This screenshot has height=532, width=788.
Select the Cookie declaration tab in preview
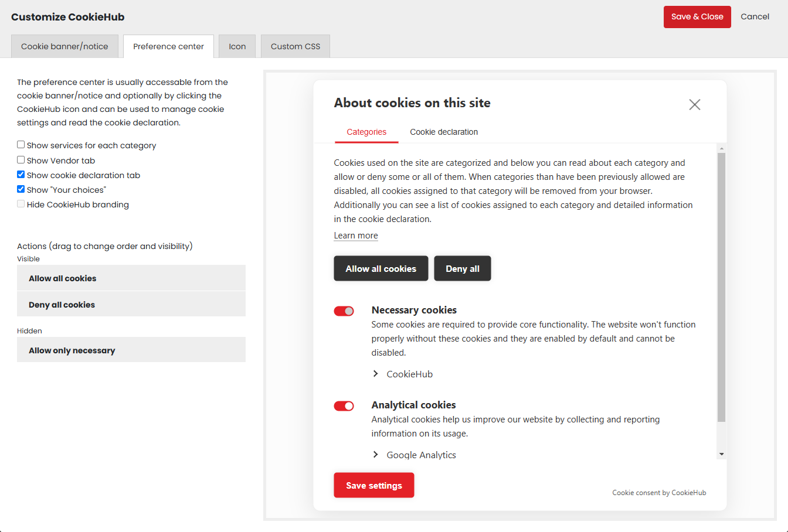coord(444,132)
